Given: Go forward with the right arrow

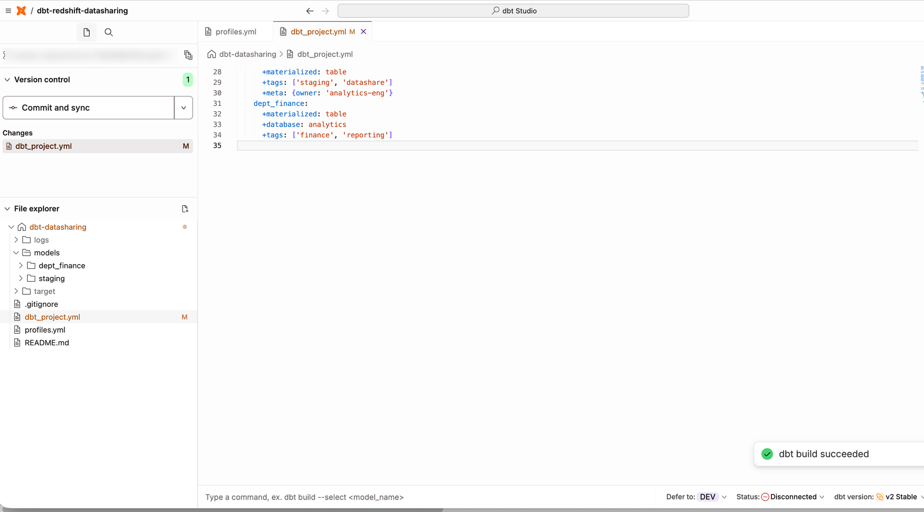Looking at the screenshot, I should point(325,11).
